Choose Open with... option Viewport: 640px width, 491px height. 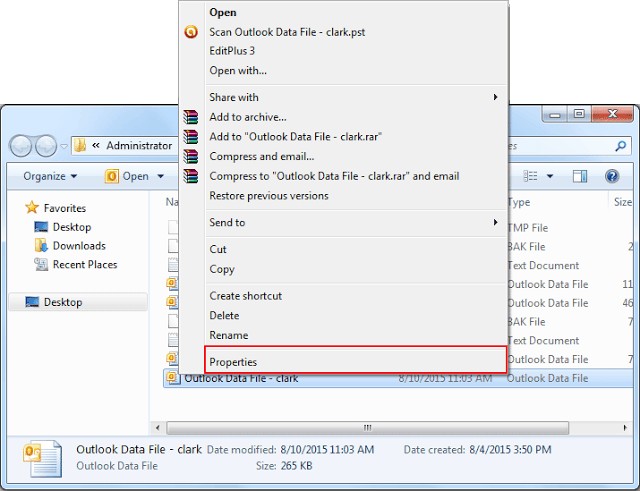tap(238, 71)
